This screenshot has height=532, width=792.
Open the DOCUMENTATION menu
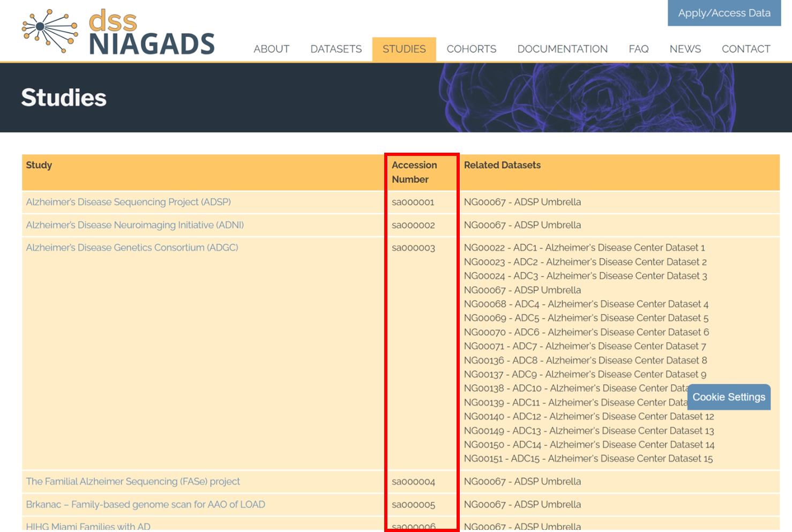coord(562,49)
